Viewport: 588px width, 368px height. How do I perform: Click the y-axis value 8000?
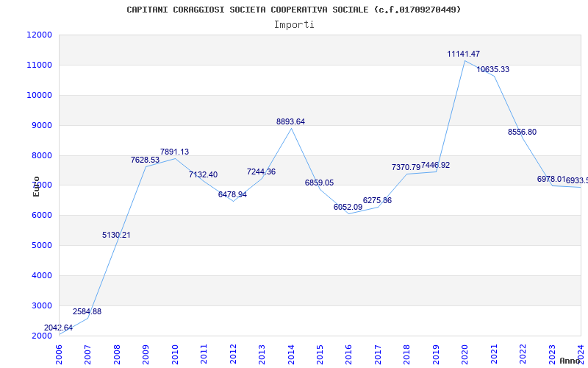41,155
